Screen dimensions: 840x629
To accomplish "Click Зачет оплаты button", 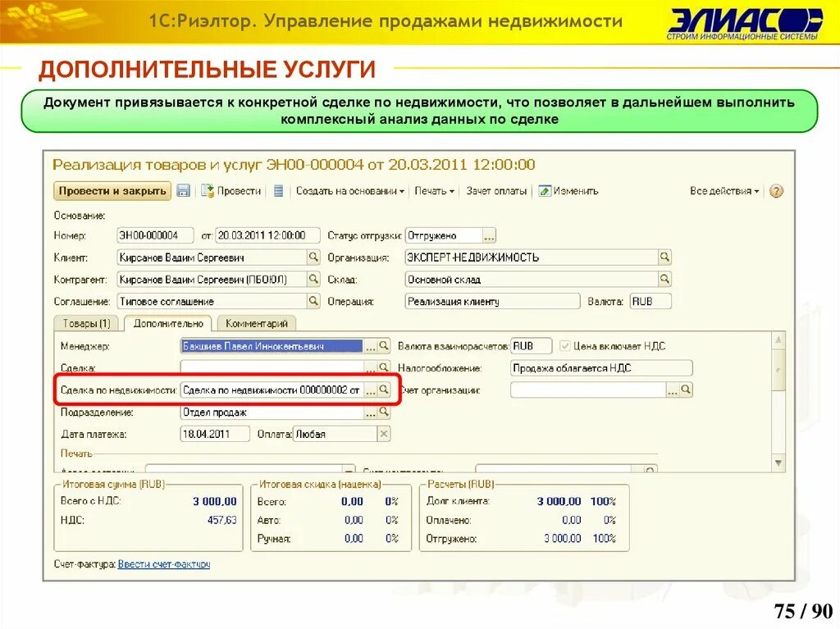I will click(x=496, y=191).
